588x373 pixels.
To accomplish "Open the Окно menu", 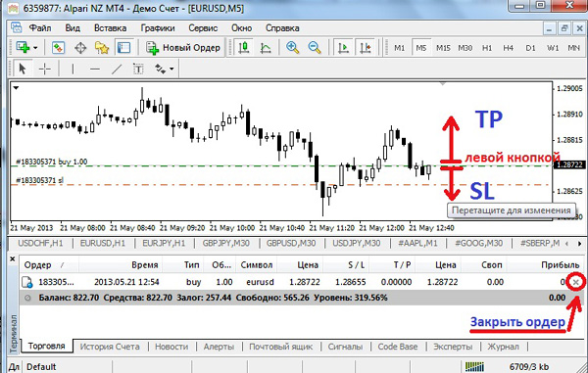I will (241, 28).
